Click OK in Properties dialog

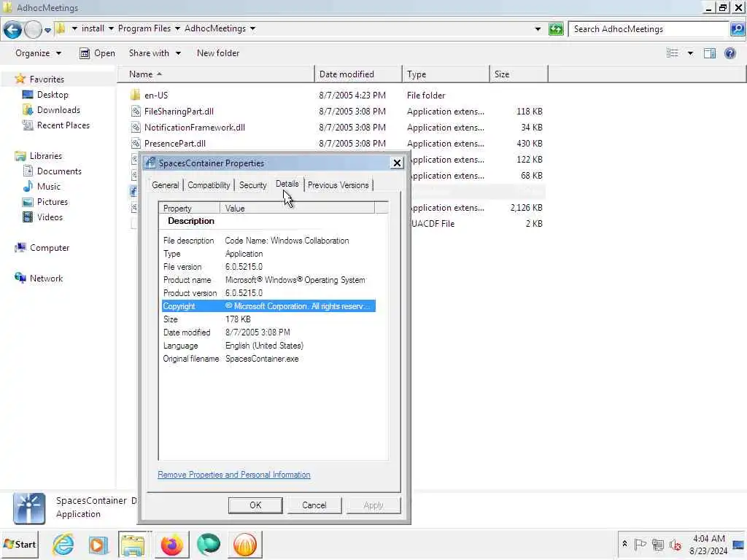pyautogui.click(x=255, y=505)
